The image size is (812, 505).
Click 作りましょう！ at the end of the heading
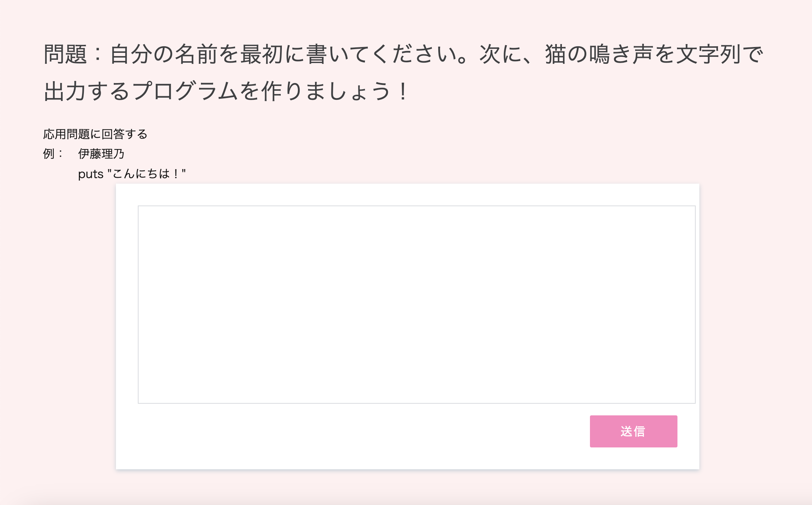335,91
